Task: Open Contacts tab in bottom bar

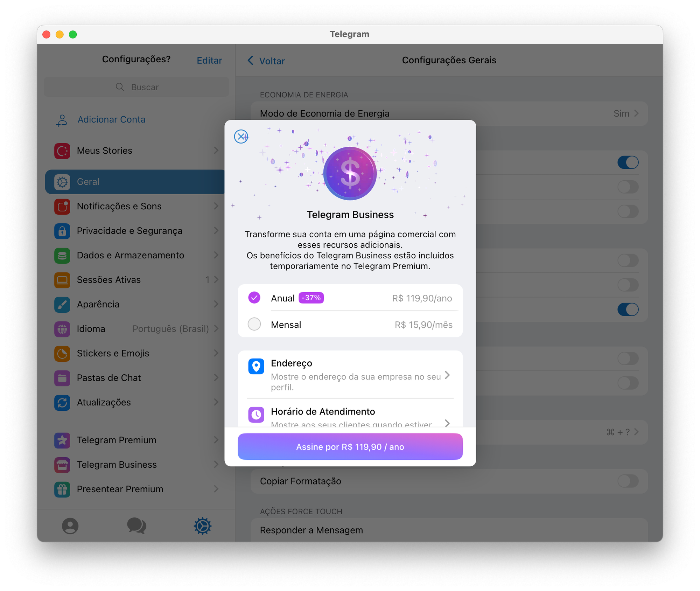Action: click(x=70, y=526)
